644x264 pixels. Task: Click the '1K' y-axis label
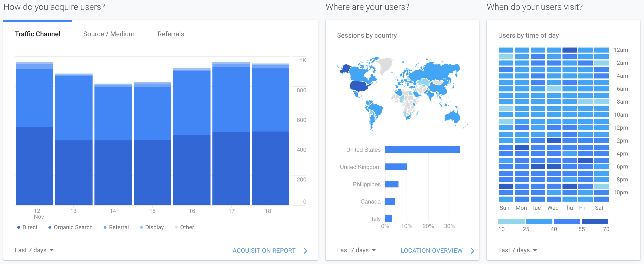(303, 60)
